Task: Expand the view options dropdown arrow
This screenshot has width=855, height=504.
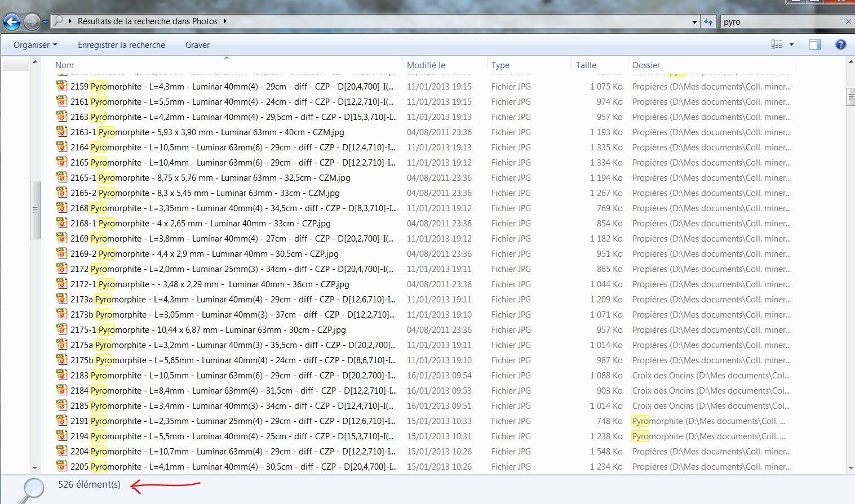Action: [x=791, y=45]
